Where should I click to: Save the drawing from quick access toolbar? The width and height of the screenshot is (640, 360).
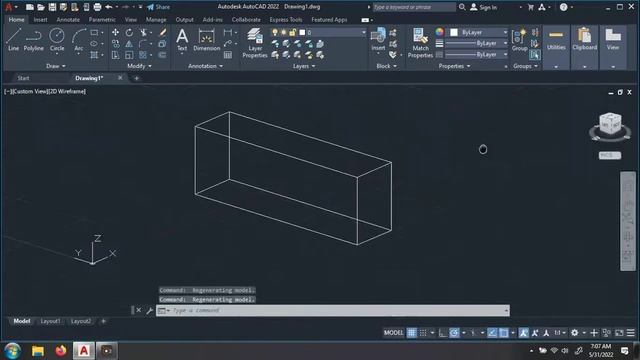click(52, 7)
